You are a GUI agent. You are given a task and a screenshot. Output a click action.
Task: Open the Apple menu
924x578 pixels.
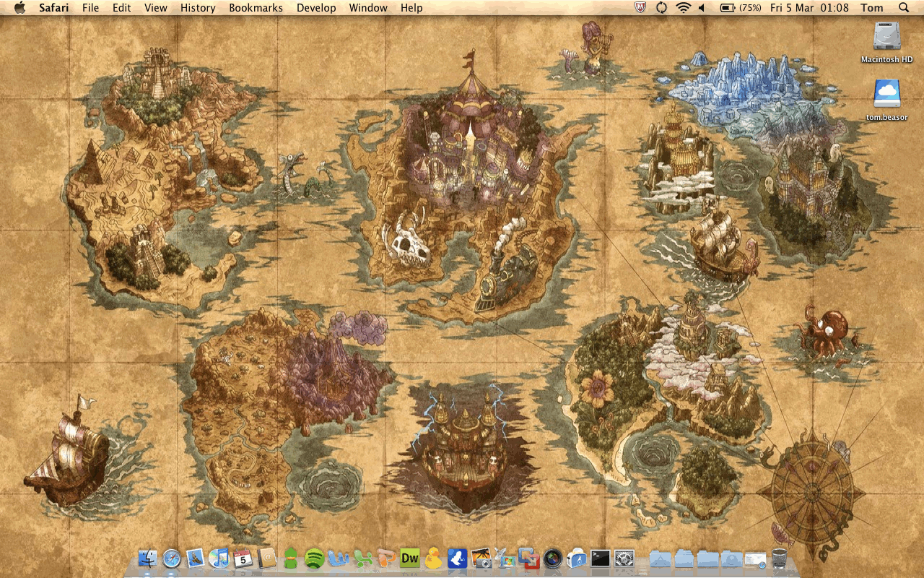[x=19, y=8]
